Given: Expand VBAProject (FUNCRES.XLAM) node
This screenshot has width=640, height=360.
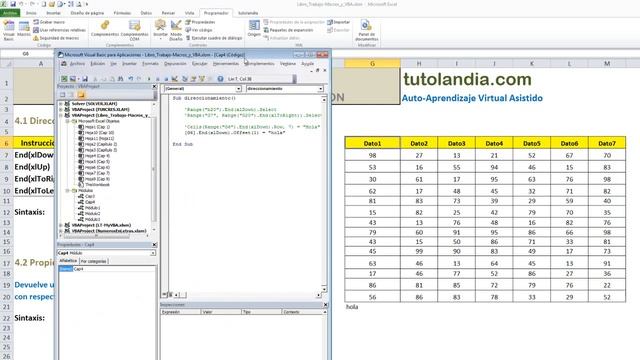Looking at the screenshot, I should pos(61,109).
